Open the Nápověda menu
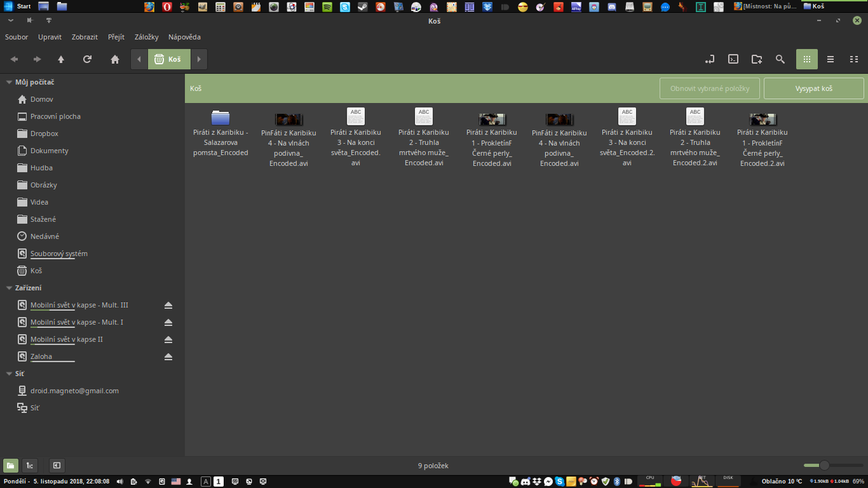The width and height of the screenshot is (868, 488). point(184,37)
